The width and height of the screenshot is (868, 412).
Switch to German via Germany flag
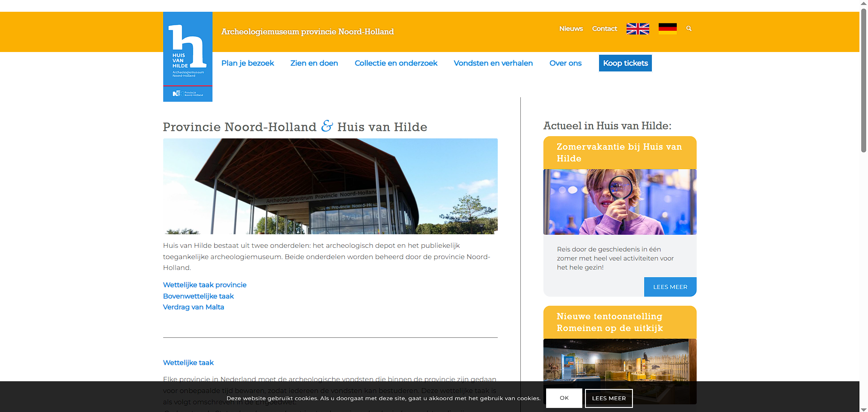(667, 29)
